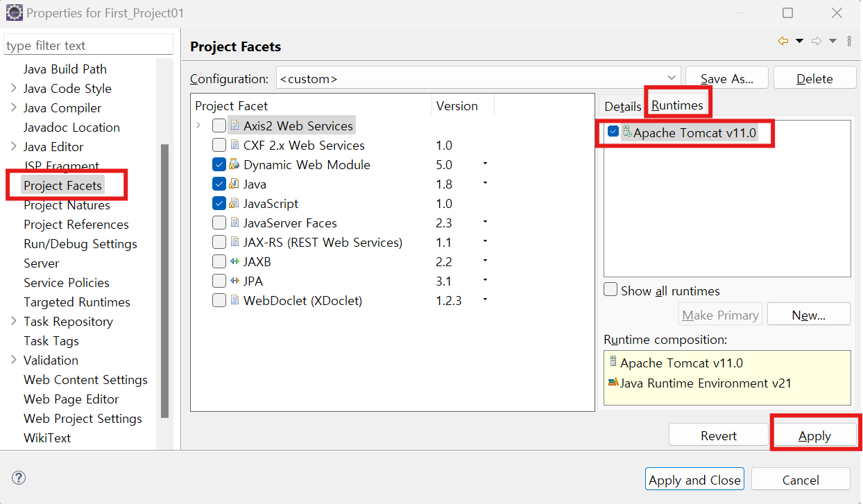
Task: Check the JPA facet checkbox
Action: (219, 281)
